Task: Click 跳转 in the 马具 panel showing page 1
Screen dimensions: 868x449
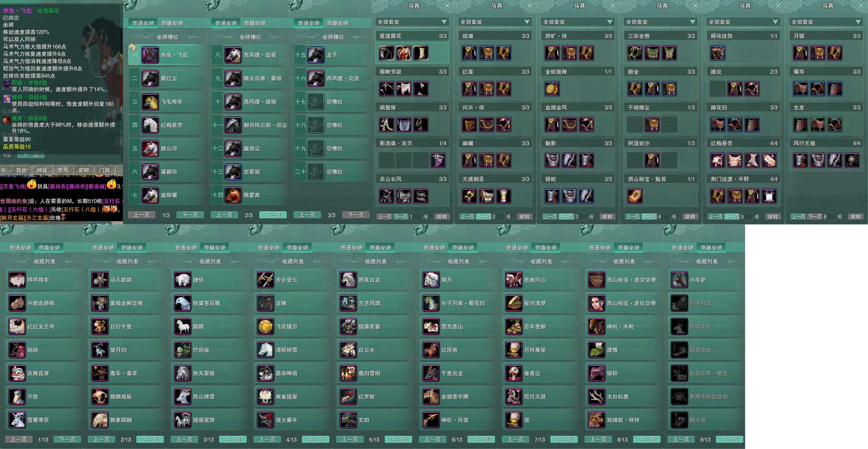Action: [x=442, y=217]
